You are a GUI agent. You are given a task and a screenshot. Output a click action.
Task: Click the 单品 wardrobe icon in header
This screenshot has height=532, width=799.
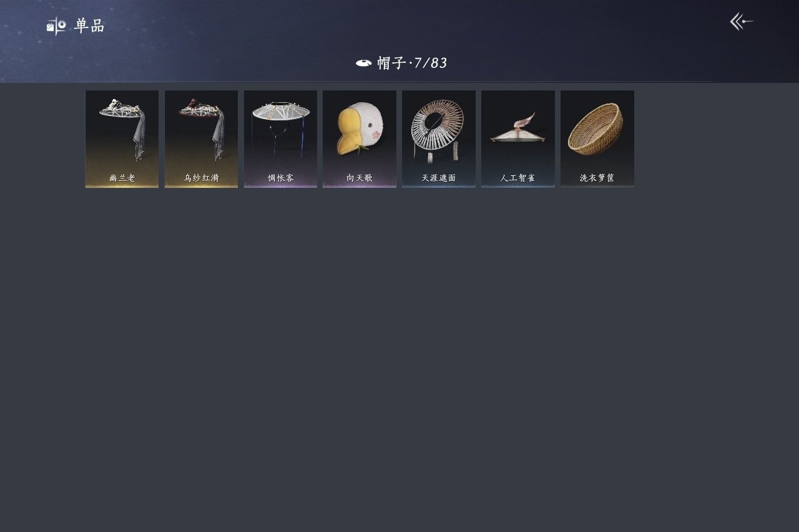tap(56, 26)
